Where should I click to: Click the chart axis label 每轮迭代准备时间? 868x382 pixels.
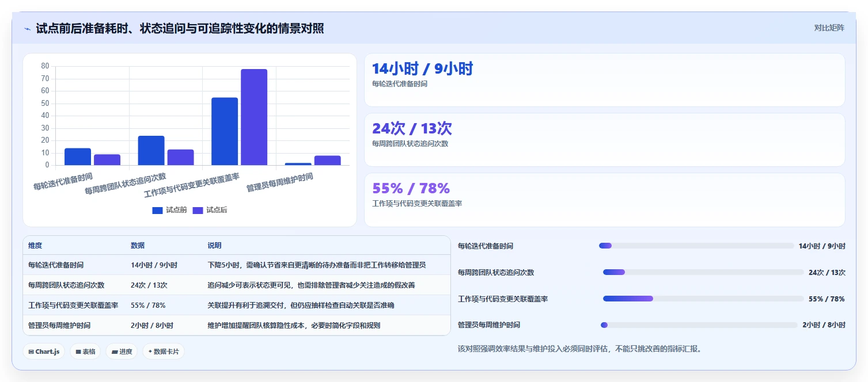point(63,182)
